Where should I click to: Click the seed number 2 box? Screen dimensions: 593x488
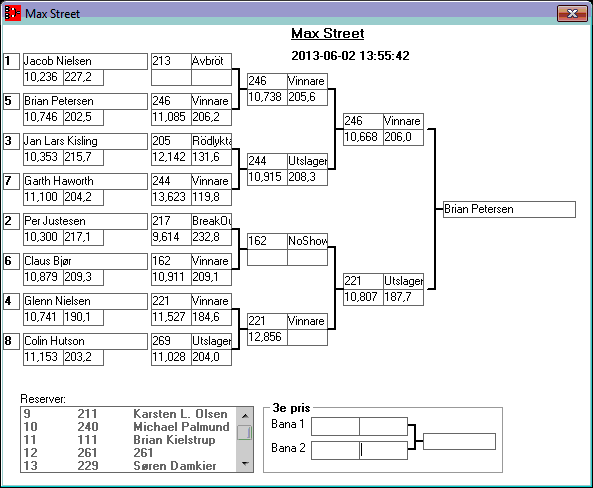click(x=11, y=221)
